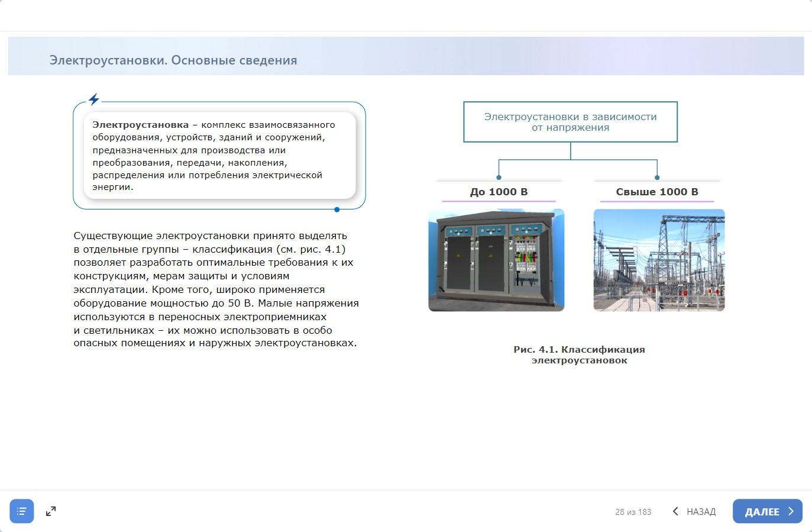Click the paragraph starting with Существующие электроустановки

tap(216, 289)
